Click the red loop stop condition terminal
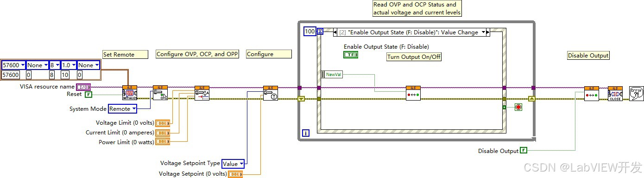This screenshot has height=178, width=644. [518, 107]
